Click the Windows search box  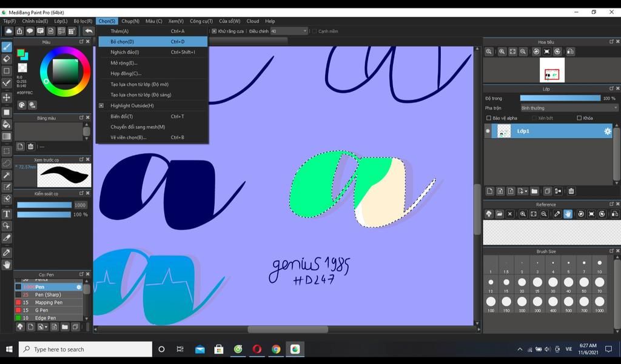click(85, 349)
